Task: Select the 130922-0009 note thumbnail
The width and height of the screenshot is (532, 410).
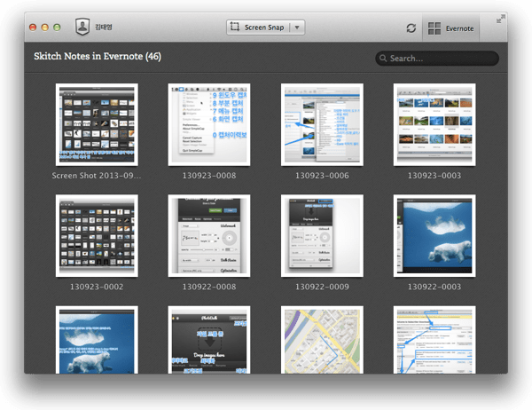Action: click(321, 235)
